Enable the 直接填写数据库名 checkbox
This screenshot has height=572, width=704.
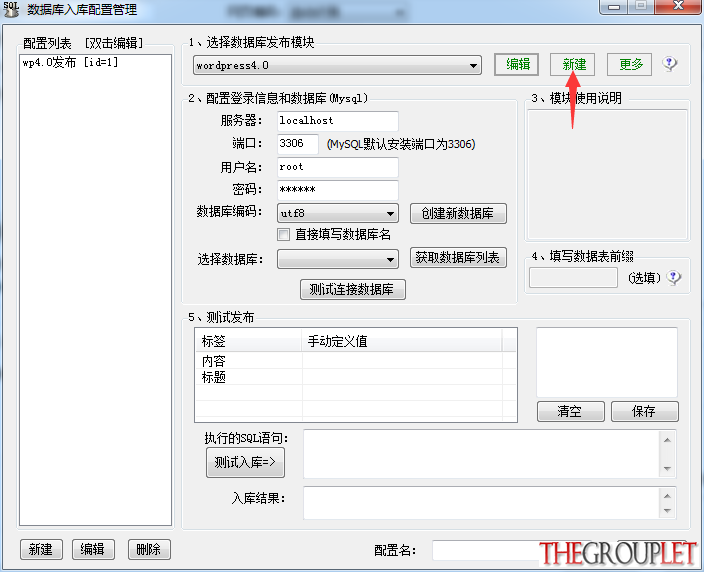coord(283,234)
